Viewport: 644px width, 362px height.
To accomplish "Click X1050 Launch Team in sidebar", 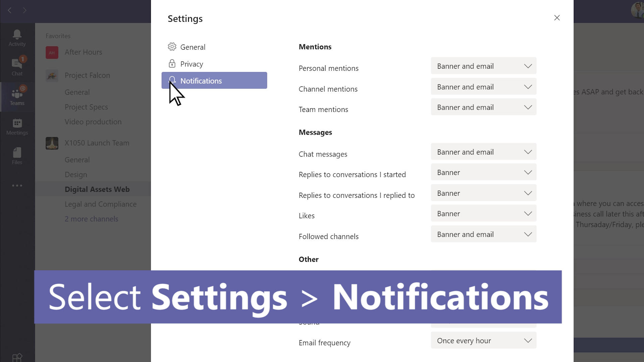I will tap(97, 142).
